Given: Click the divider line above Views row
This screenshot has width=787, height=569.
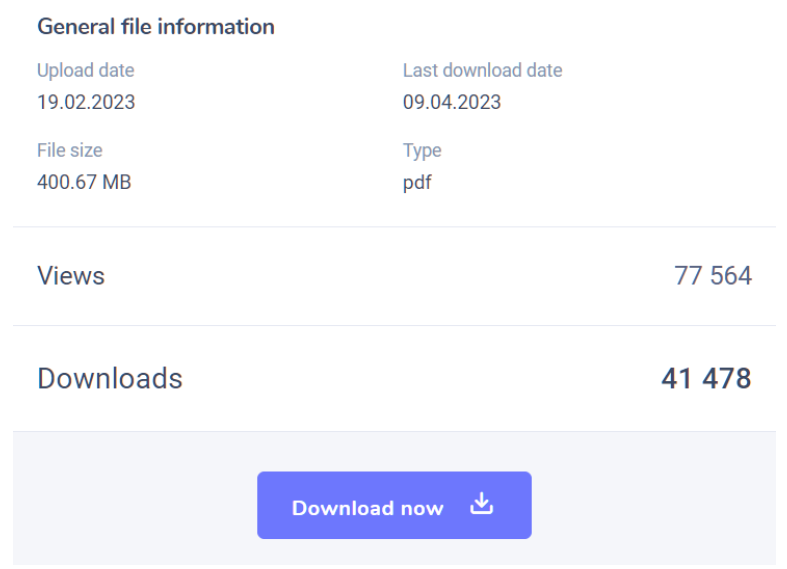Looking at the screenshot, I should click(x=394, y=227).
